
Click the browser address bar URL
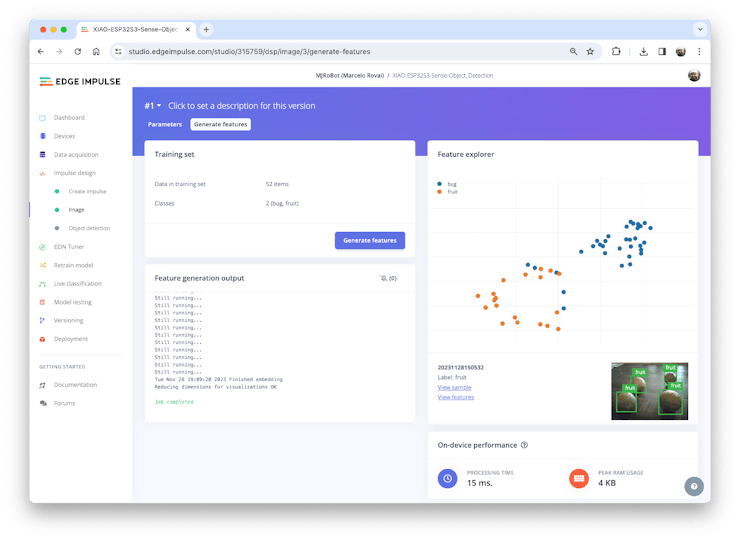point(249,51)
